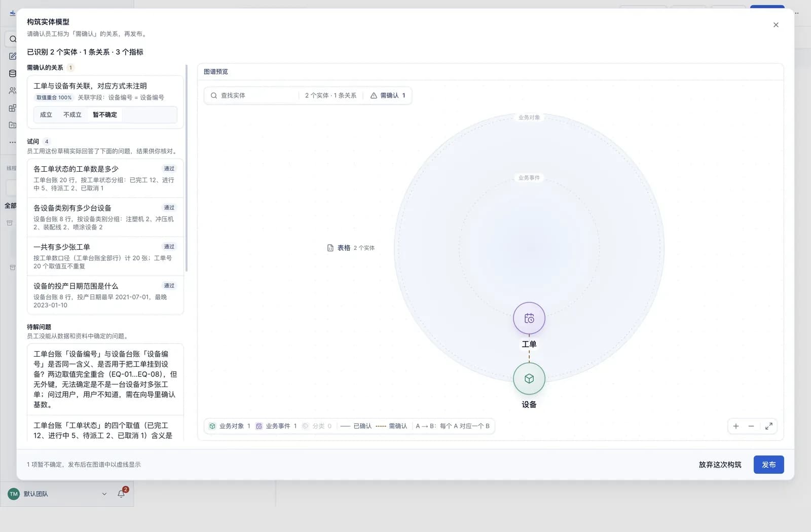Click the 工单 event node in graph
This screenshot has width=811, height=532.
529,318
